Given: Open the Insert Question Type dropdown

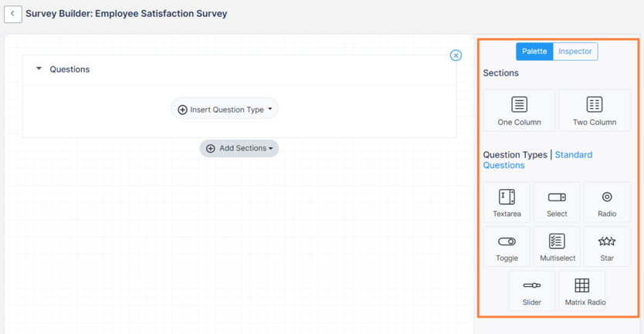Looking at the screenshot, I should (x=225, y=110).
